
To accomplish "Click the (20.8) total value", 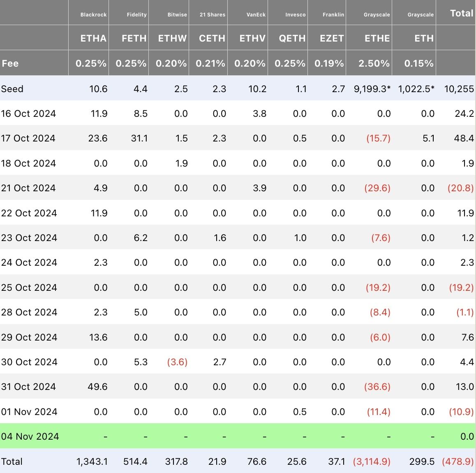I will click(460, 188).
